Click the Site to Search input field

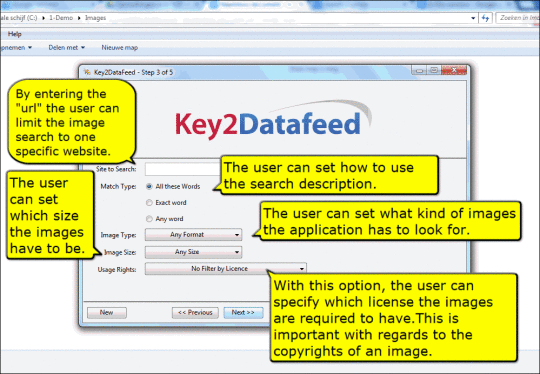click(183, 169)
